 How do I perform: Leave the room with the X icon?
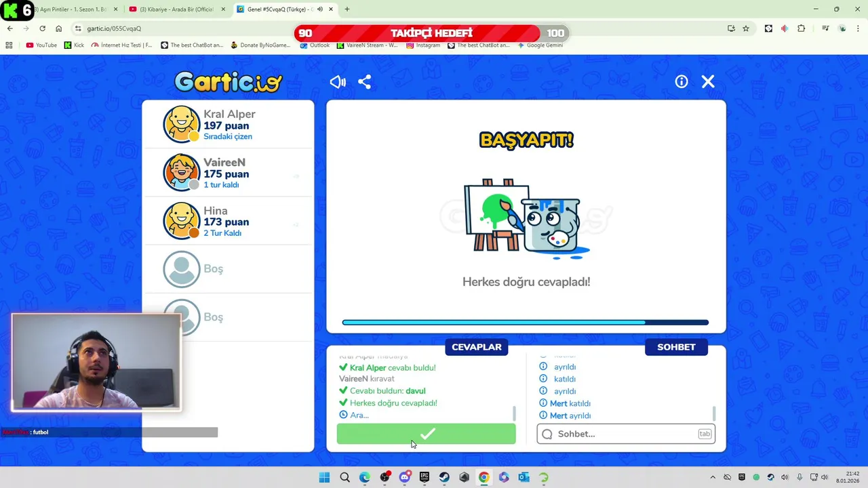tap(708, 81)
